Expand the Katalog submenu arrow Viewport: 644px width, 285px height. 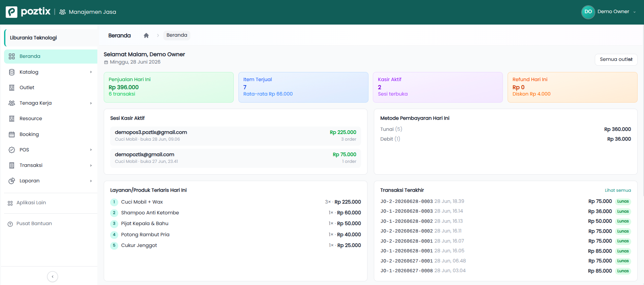click(x=91, y=72)
